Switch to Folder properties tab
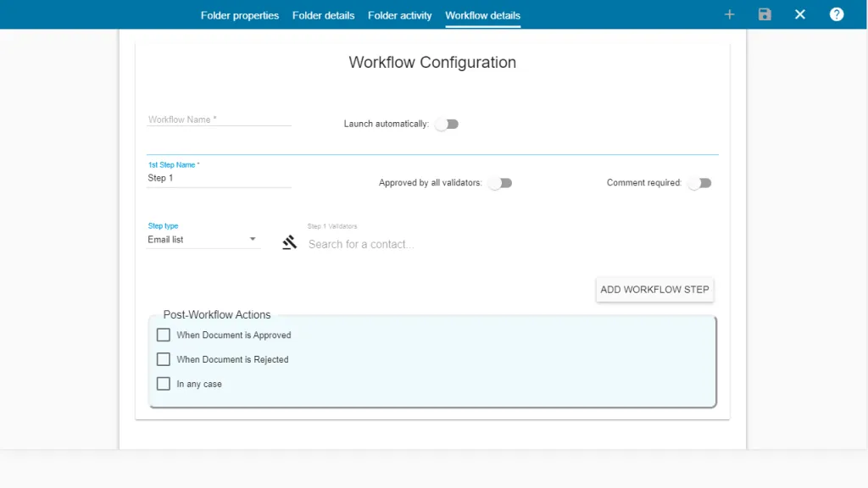 (x=240, y=15)
